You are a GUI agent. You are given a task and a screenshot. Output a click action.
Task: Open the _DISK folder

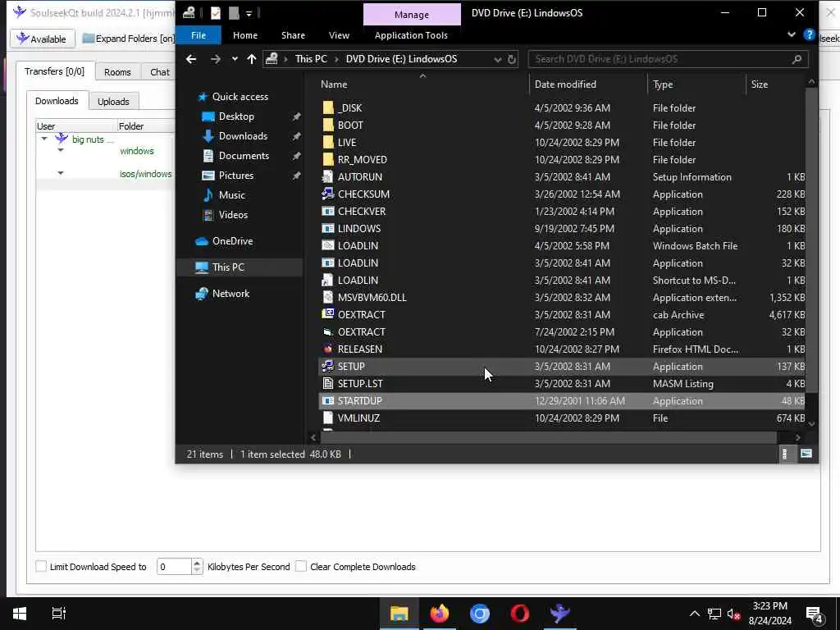click(350, 108)
